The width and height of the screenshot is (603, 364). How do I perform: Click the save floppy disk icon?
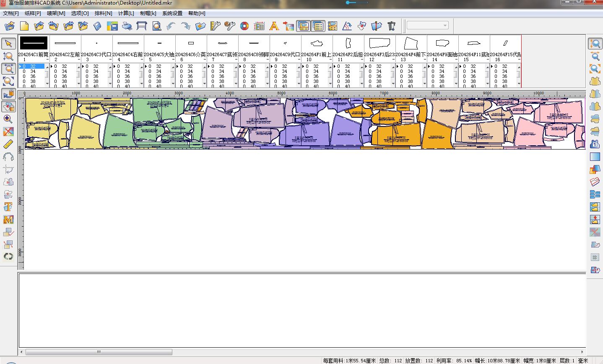click(x=112, y=26)
